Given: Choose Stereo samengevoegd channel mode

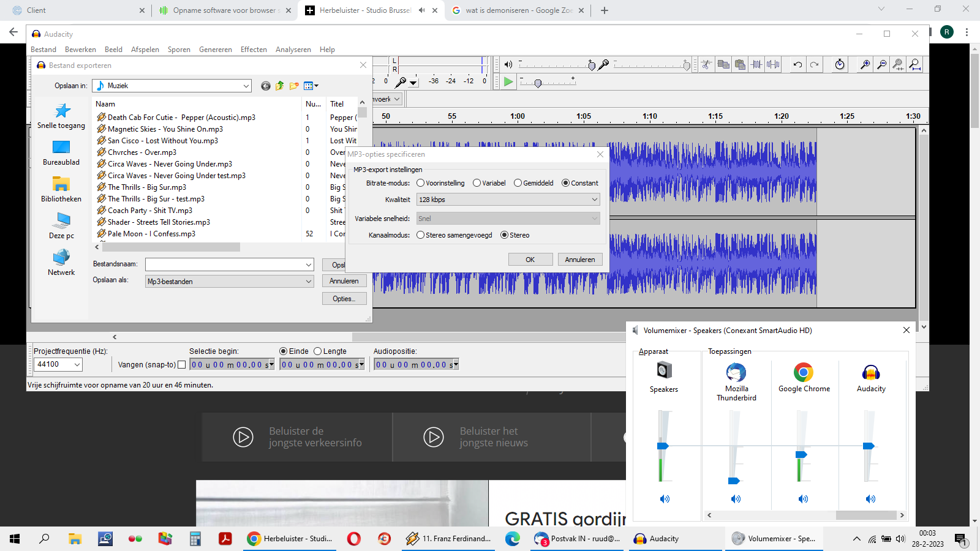Looking at the screenshot, I should (421, 235).
